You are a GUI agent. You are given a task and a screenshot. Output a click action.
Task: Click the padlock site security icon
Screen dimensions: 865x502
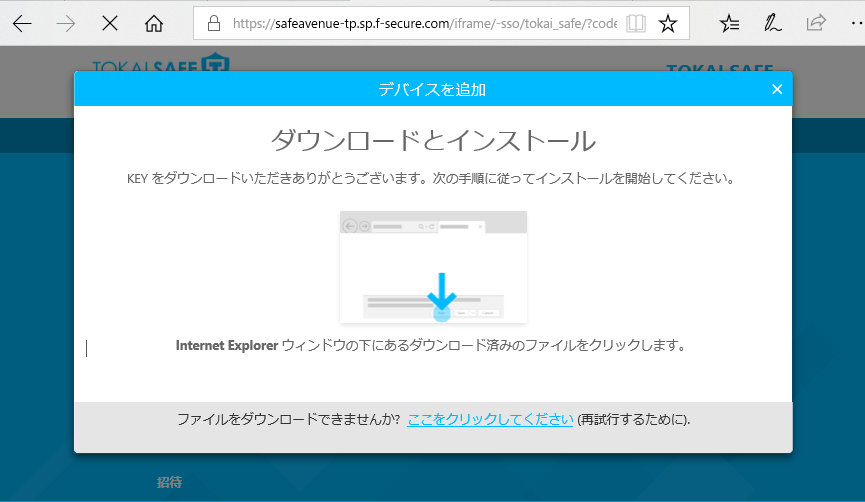coord(213,24)
